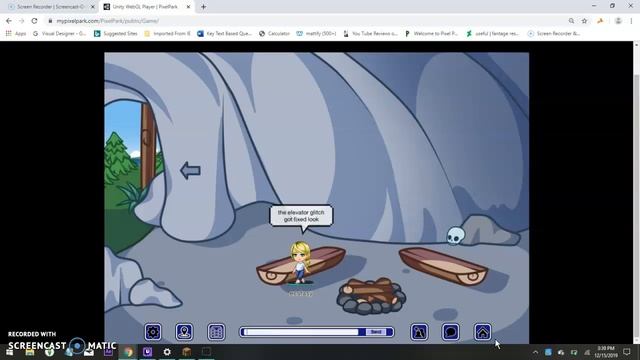
Task: Switch to the Screen Recorder Screencast-O-Matic tab
Action: click(50, 7)
